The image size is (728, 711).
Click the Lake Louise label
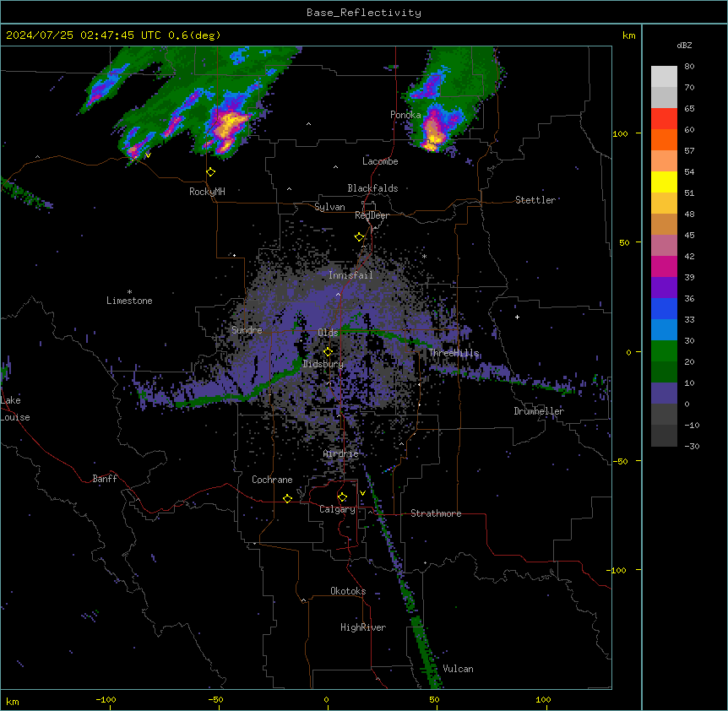point(15,409)
